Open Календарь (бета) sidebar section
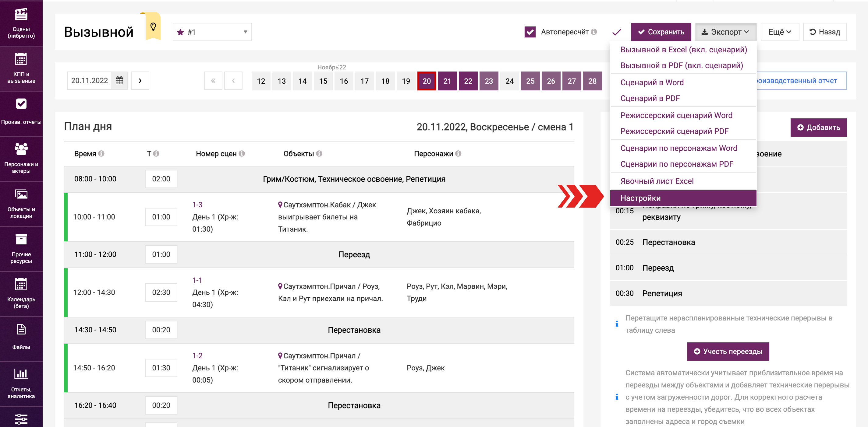The height and width of the screenshot is (427, 868). click(21, 294)
